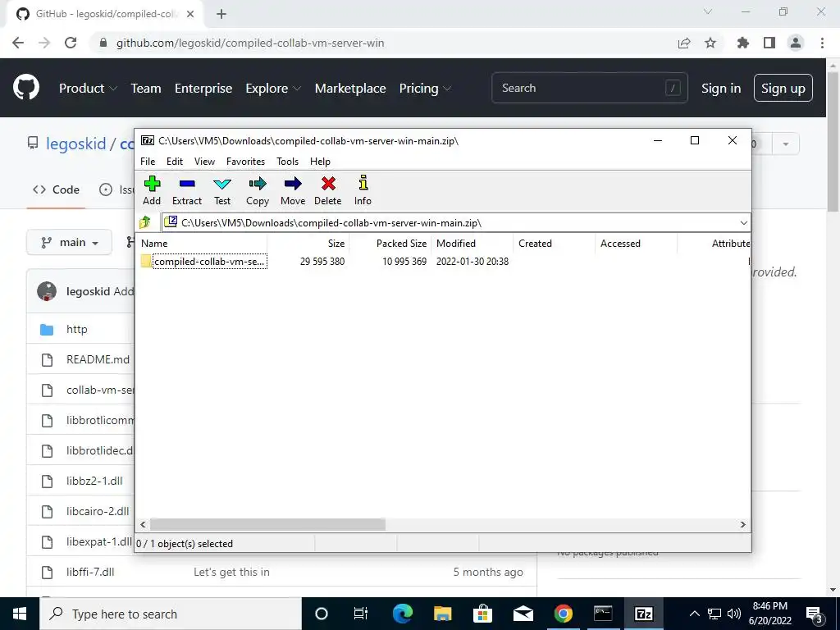Extract files using the Extract toolbar icon
The width and height of the screenshot is (840, 630).
(186, 190)
